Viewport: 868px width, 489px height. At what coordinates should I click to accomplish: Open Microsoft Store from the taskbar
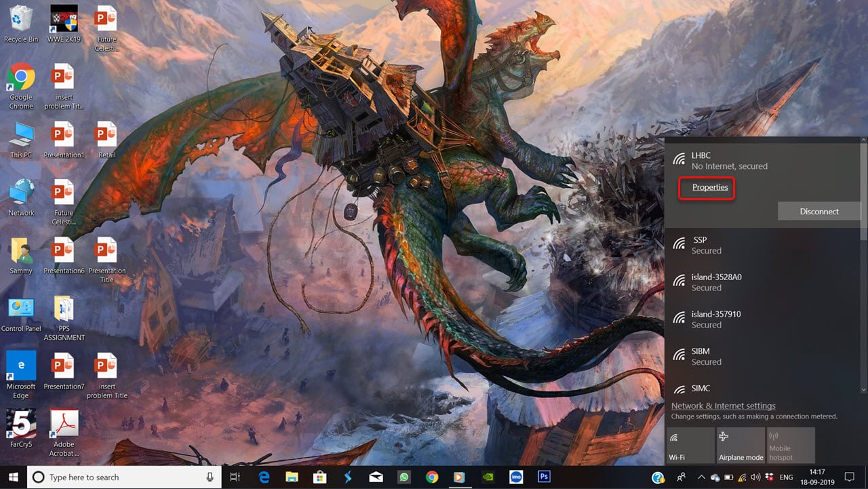(319, 477)
